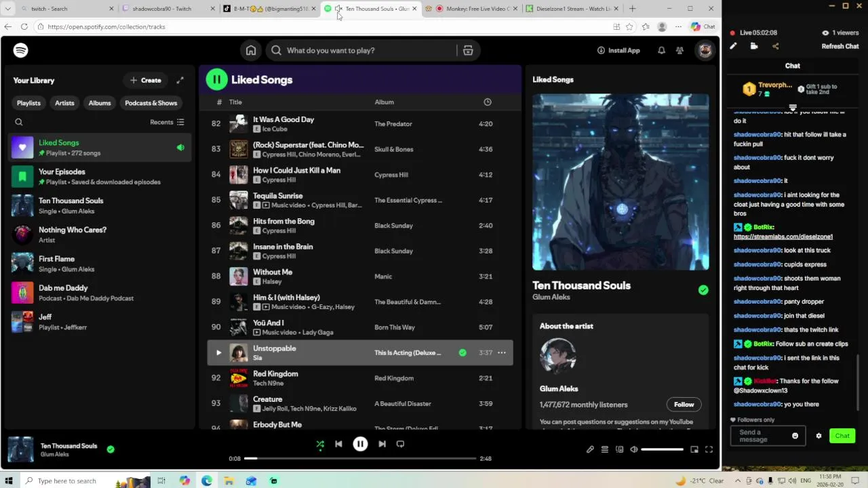This screenshot has width=868, height=488.
Task: Click Refresh Chat
Action: coord(840,46)
